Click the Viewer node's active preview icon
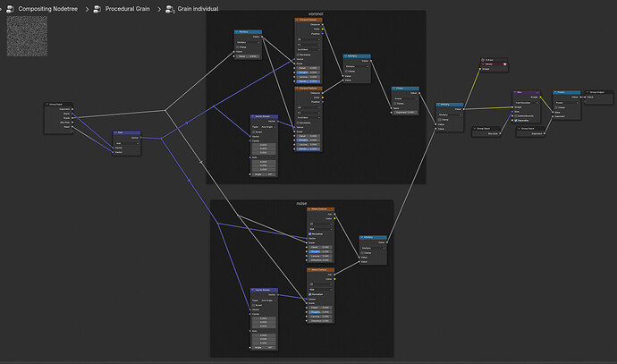 tap(504, 64)
